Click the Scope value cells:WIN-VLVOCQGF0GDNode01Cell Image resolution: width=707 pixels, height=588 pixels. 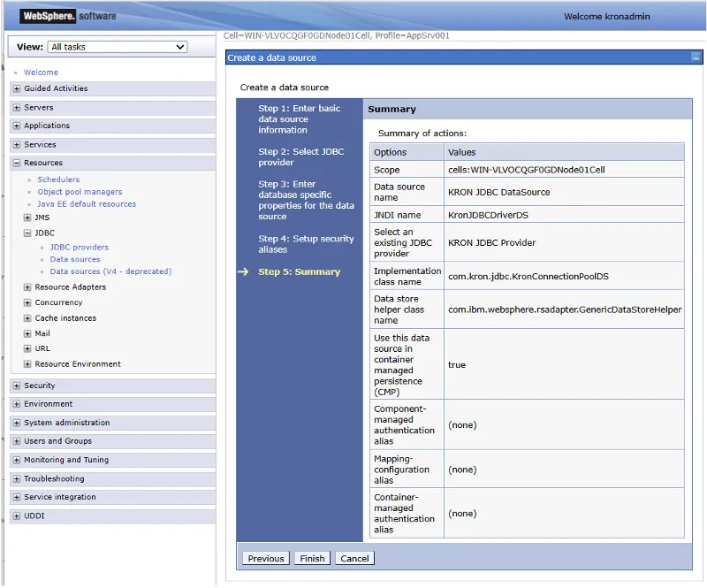[527, 170]
